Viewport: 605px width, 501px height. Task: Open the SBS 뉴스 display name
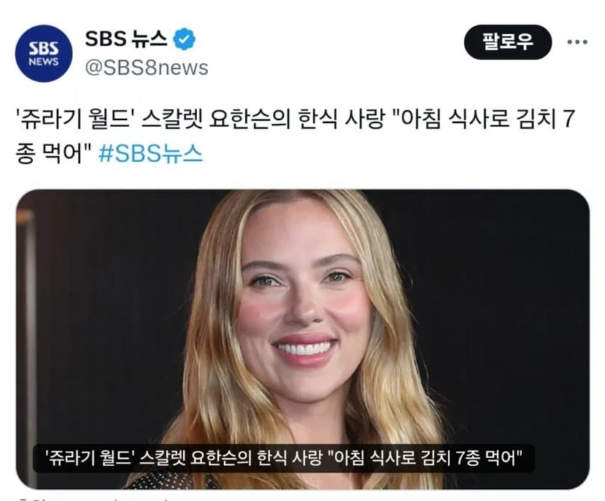point(126,39)
